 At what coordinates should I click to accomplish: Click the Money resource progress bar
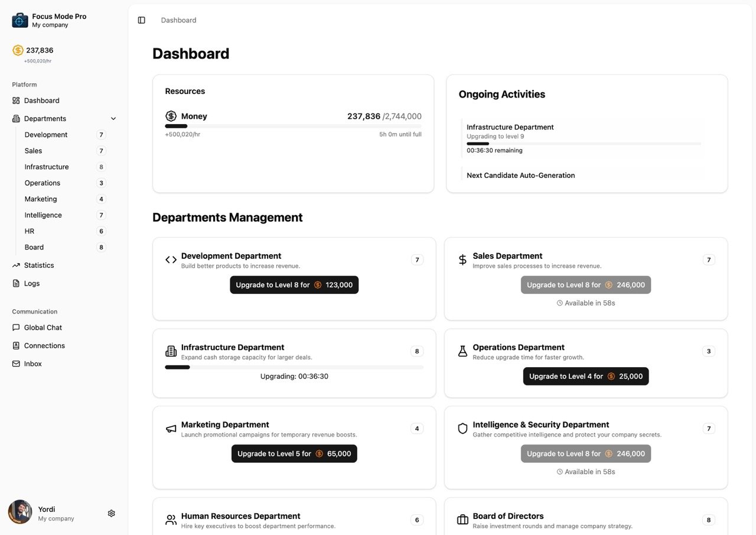pyautogui.click(x=293, y=126)
